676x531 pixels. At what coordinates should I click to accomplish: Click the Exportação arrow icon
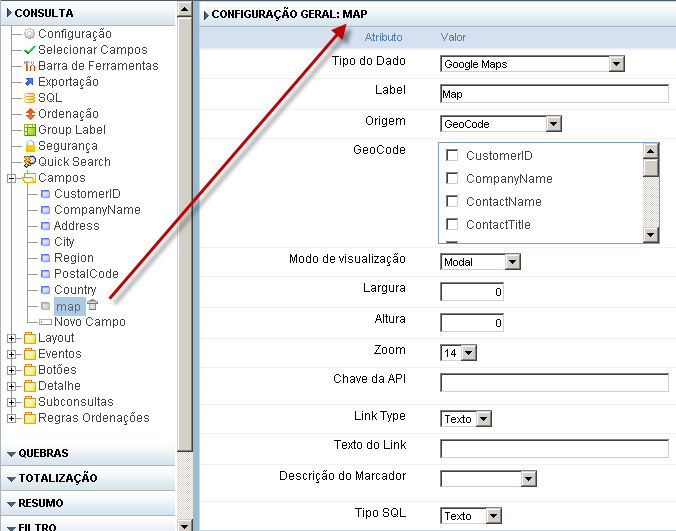click(30, 82)
